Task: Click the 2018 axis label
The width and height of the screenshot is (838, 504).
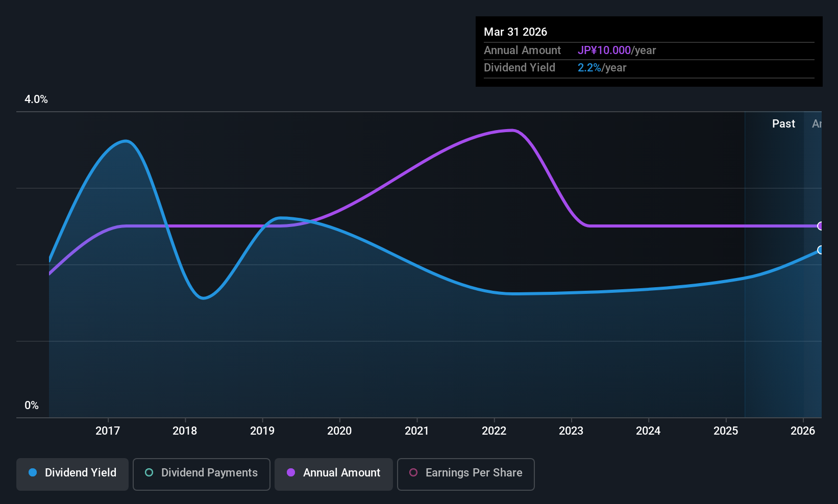Action: click(x=185, y=431)
